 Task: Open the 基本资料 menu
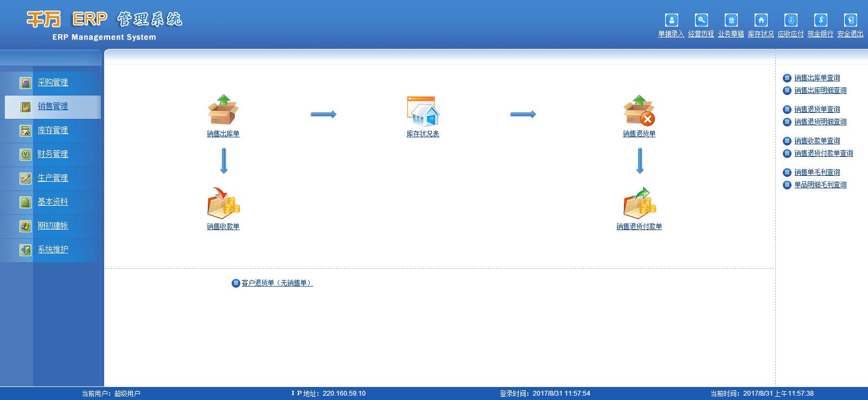[53, 202]
